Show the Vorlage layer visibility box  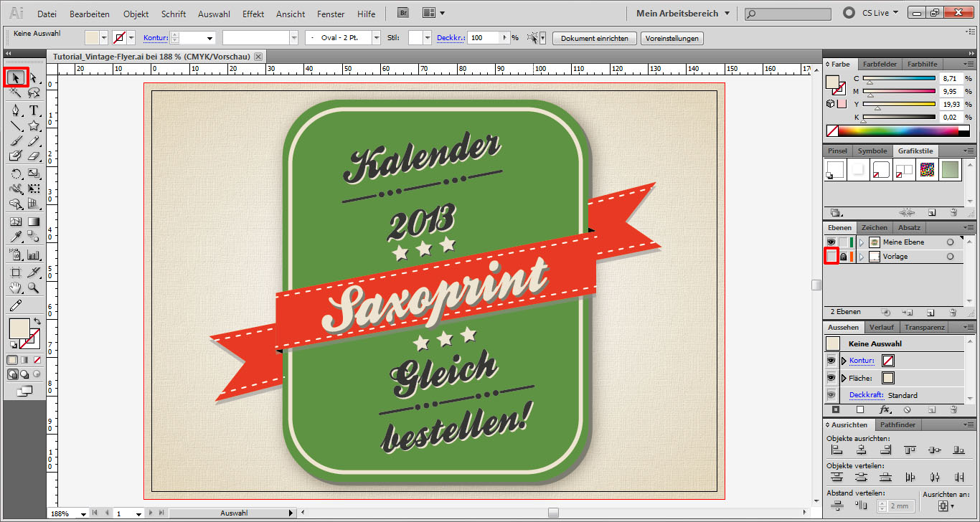click(x=831, y=257)
